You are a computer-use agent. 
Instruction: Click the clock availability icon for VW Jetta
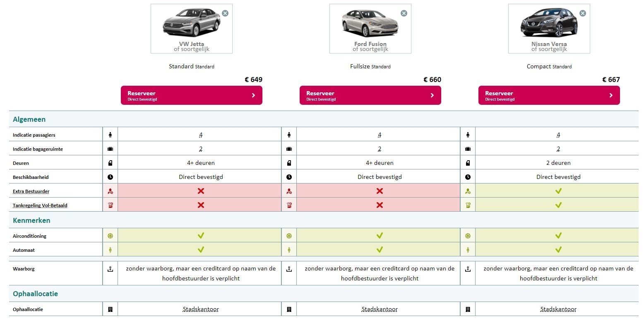(110, 177)
